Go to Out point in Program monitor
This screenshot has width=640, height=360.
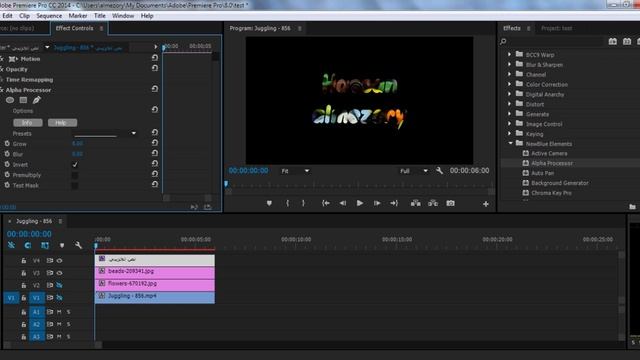394,203
